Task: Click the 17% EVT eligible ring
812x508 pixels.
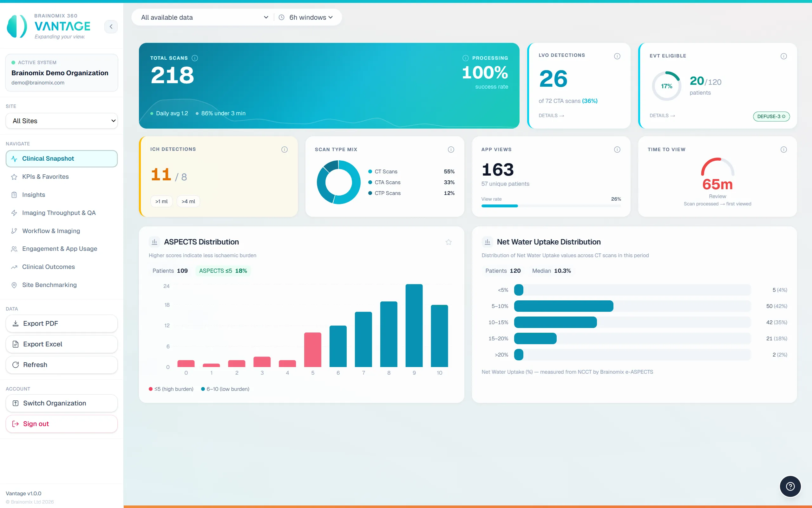Action: (x=666, y=86)
